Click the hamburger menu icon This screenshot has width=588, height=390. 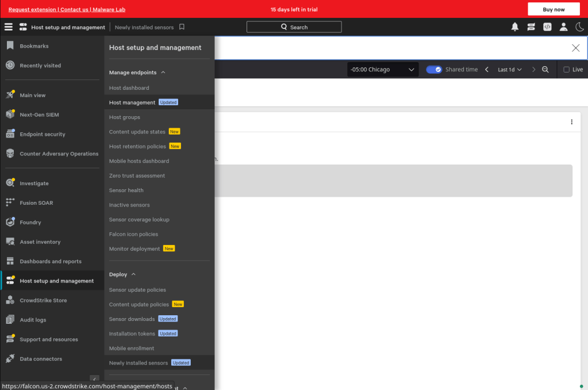click(8, 27)
